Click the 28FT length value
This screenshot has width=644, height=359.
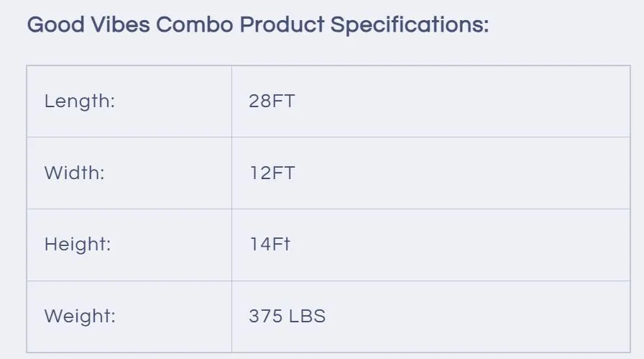pos(272,101)
